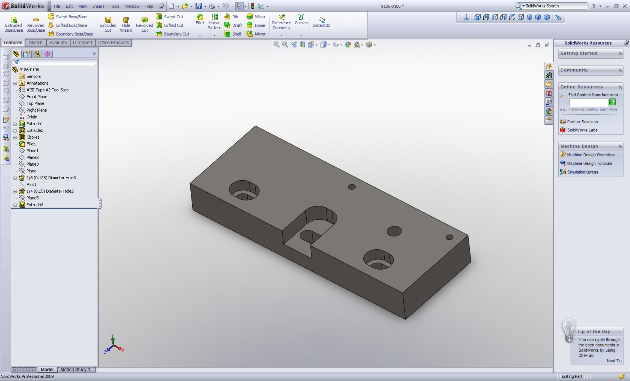
Task: Open the Tools menu
Action: pyautogui.click(x=115, y=6)
